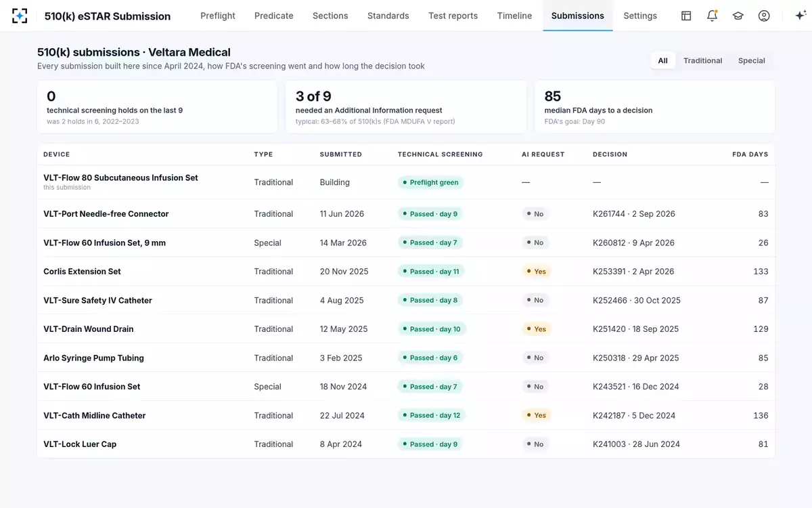Click decision K260812 · 9 Apr 2026
Screen dimensions: 812x508
633,242
